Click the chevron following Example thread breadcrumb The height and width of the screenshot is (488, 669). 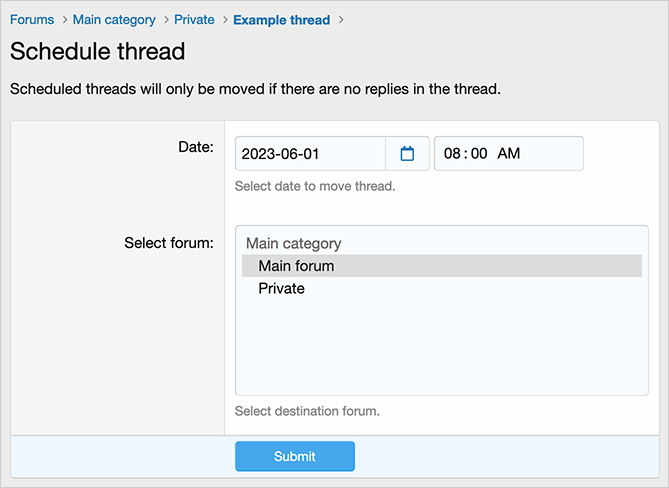(x=341, y=20)
